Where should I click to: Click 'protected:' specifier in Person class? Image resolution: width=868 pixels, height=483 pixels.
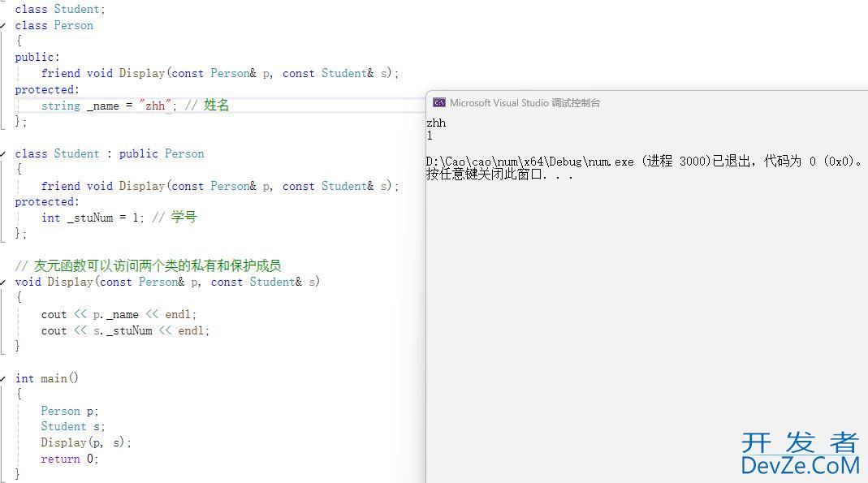[x=47, y=89]
